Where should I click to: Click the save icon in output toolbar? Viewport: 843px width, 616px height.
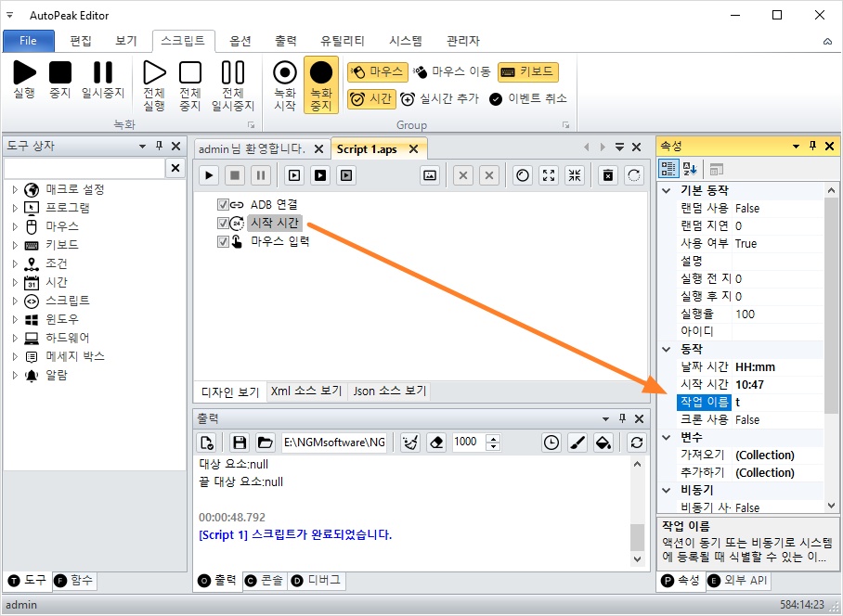pos(240,443)
